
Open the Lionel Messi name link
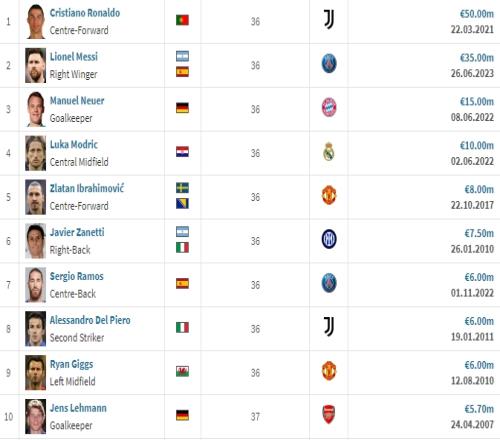(x=74, y=57)
